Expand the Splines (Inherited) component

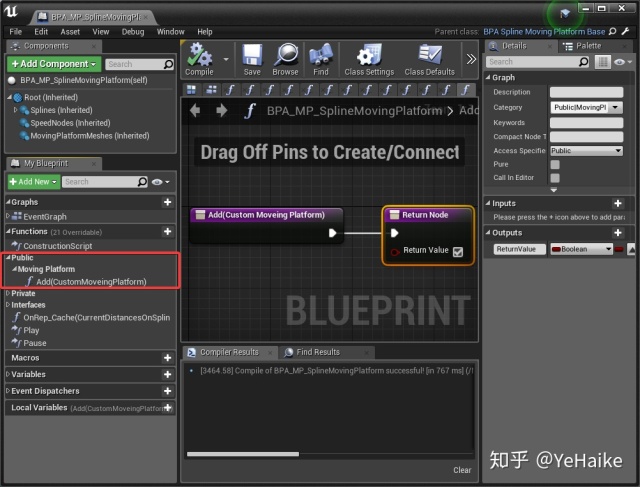click(x=16, y=110)
